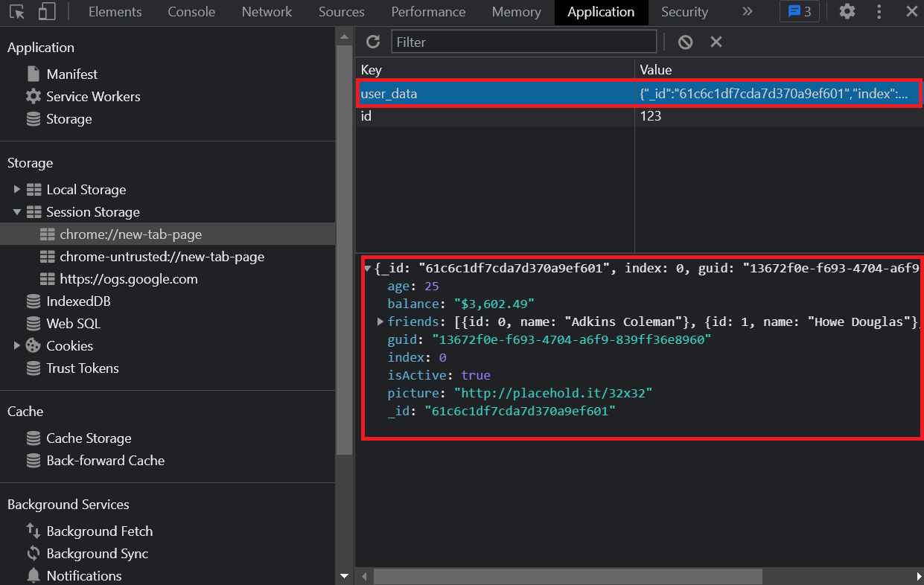
Task: Expand the Local Storage tree
Action: 17,190
